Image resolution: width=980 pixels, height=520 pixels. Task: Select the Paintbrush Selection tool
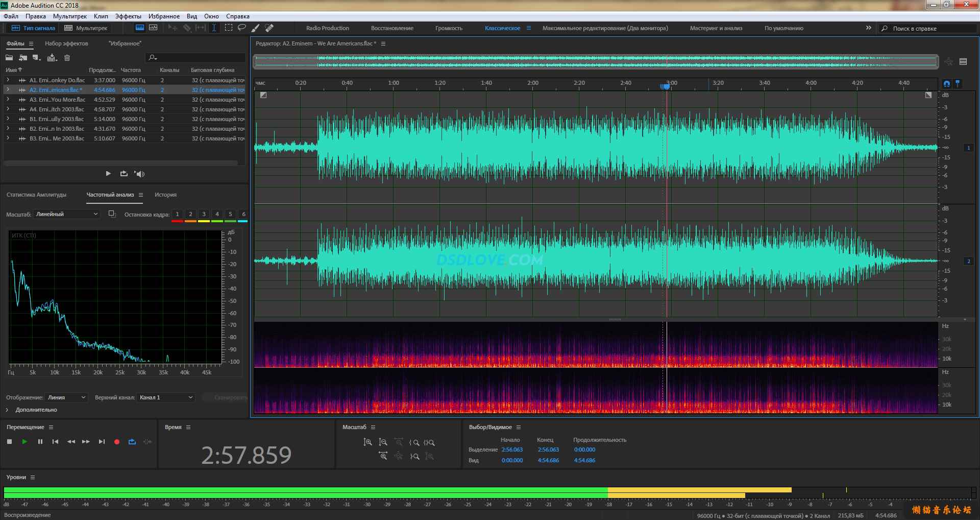[256, 28]
